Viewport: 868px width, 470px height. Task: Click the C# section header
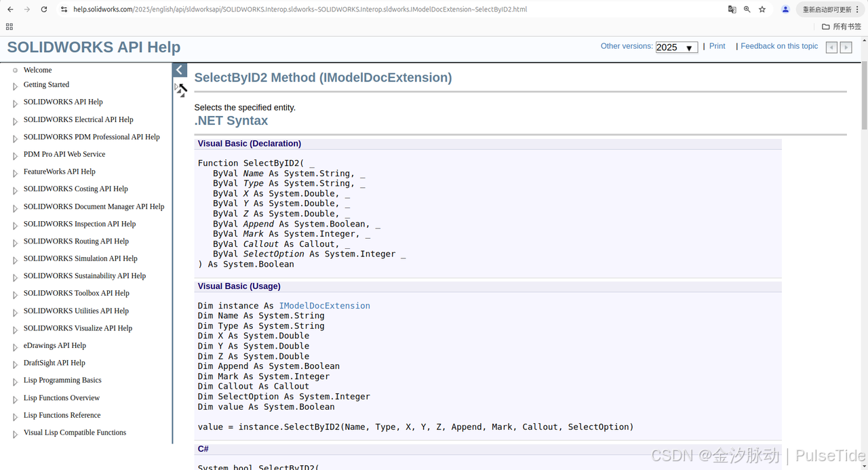pyautogui.click(x=203, y=449)
